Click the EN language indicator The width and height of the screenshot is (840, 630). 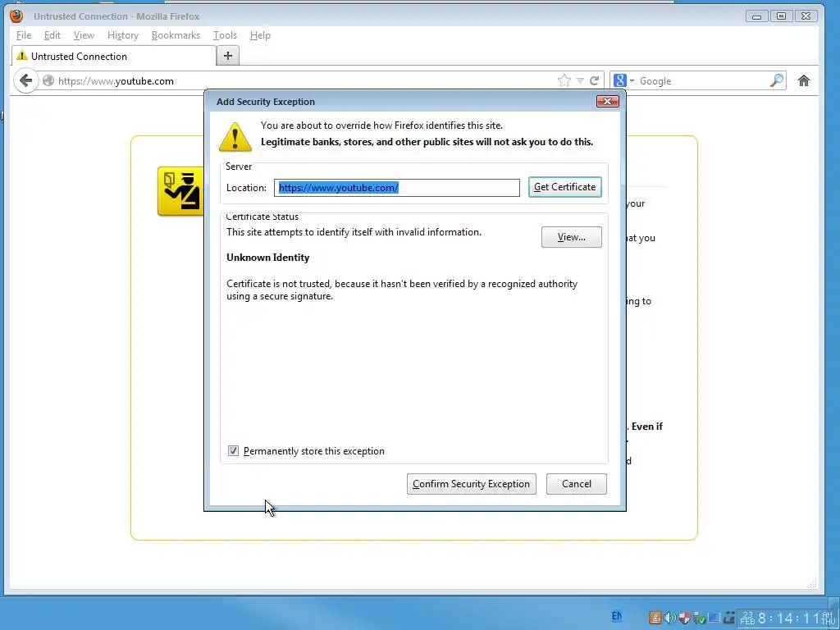617,617
